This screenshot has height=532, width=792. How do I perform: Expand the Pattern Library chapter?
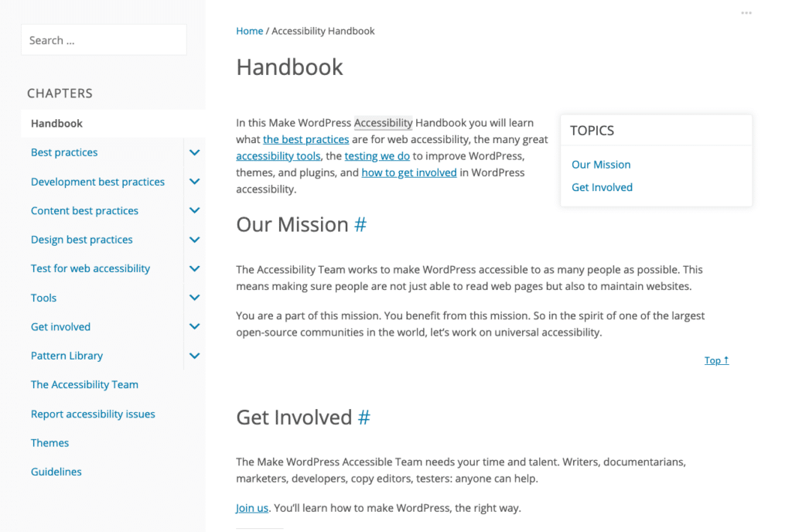tap(194, 355)
